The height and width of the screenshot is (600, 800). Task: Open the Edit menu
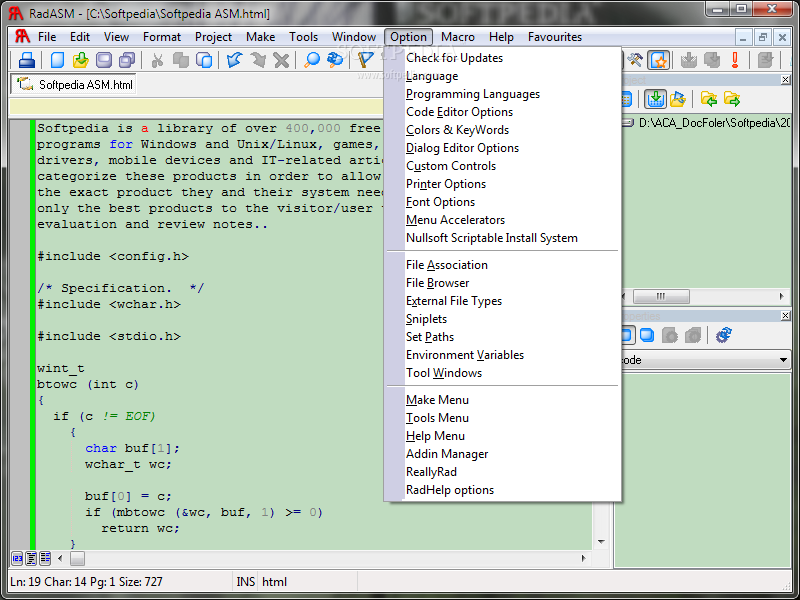click(x=80, y=37)
